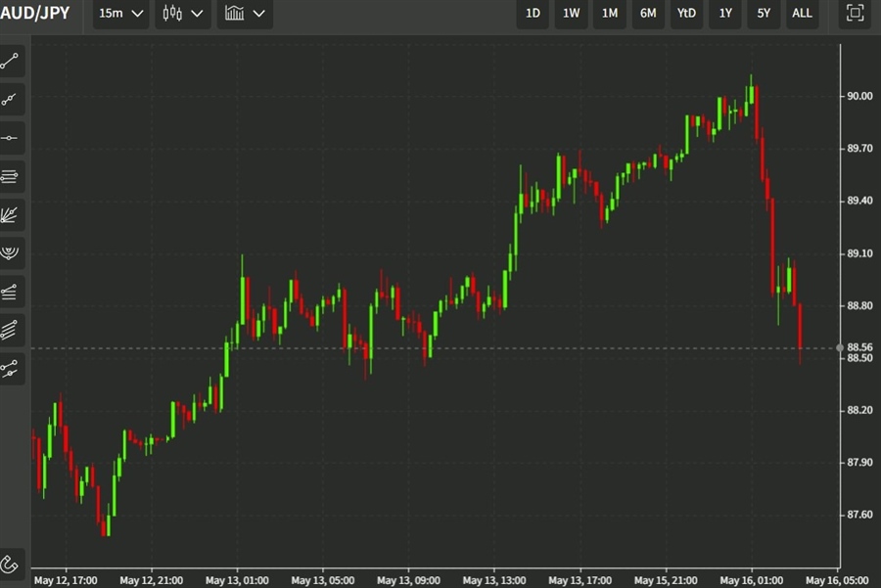This screenshot has width=881, height=588.
Task: Select the 6M time range
Action: coord(648,14)
